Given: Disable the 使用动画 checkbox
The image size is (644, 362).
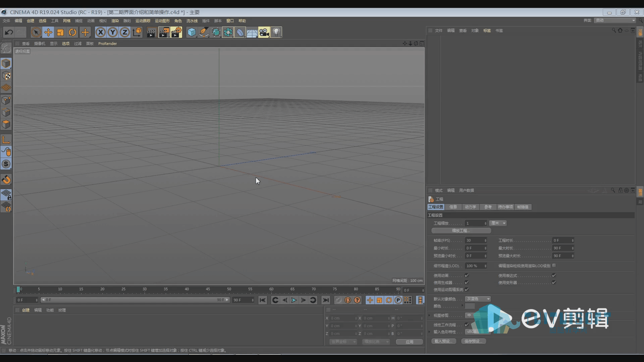Looking at the screenshot, I should click(x=467, y=276).
